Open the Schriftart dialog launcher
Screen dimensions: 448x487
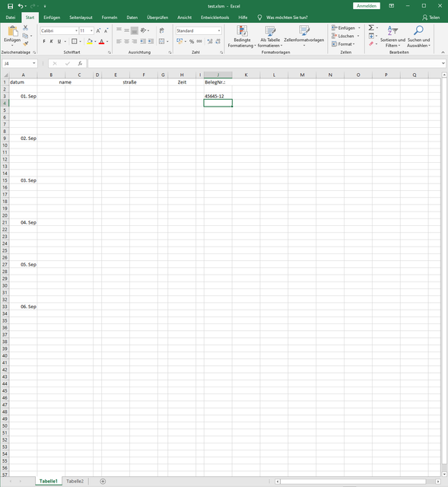click(110, 53)
